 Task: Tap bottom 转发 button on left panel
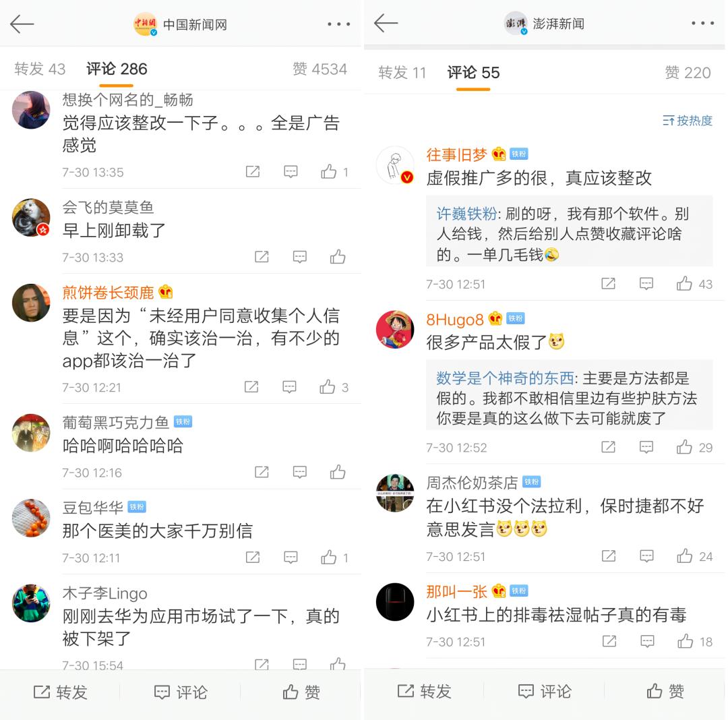tap(61, 692)
